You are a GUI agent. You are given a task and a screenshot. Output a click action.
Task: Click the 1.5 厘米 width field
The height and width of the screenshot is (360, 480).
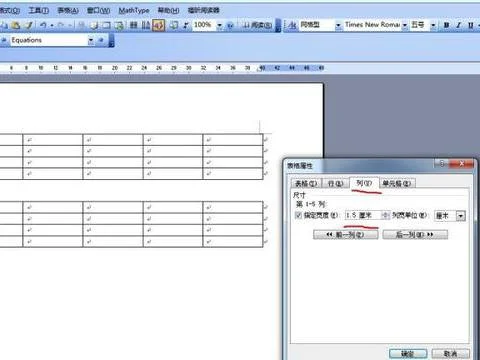(363, 215)
